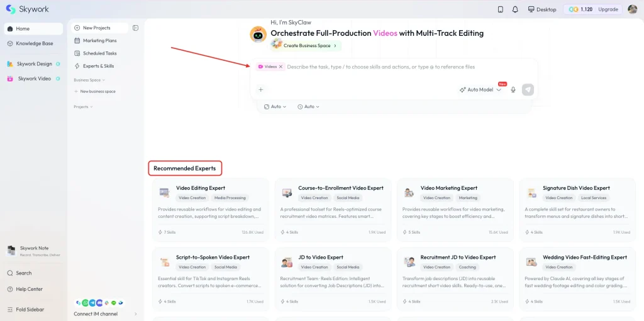
Task: Open Script-to-Spoken Video Expert card
Action: [211, 279]
